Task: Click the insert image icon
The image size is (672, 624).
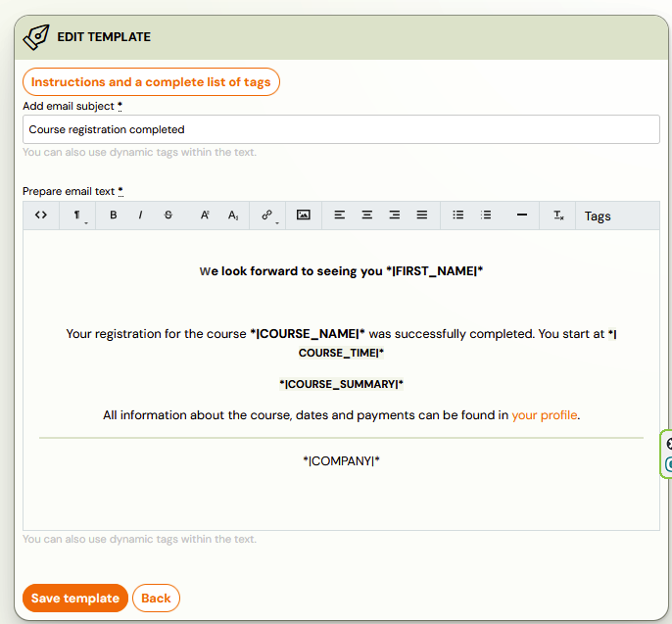Action: (304, 216)
